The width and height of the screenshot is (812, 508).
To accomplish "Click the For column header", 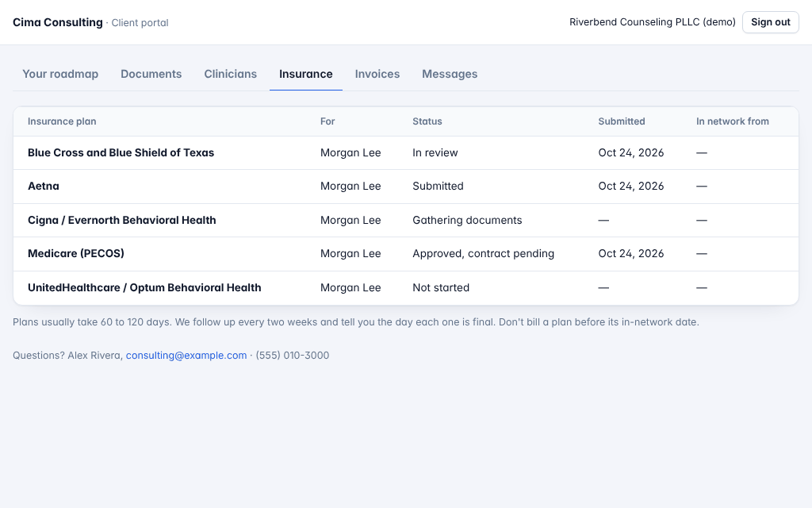I will click(x=327, y=121).
